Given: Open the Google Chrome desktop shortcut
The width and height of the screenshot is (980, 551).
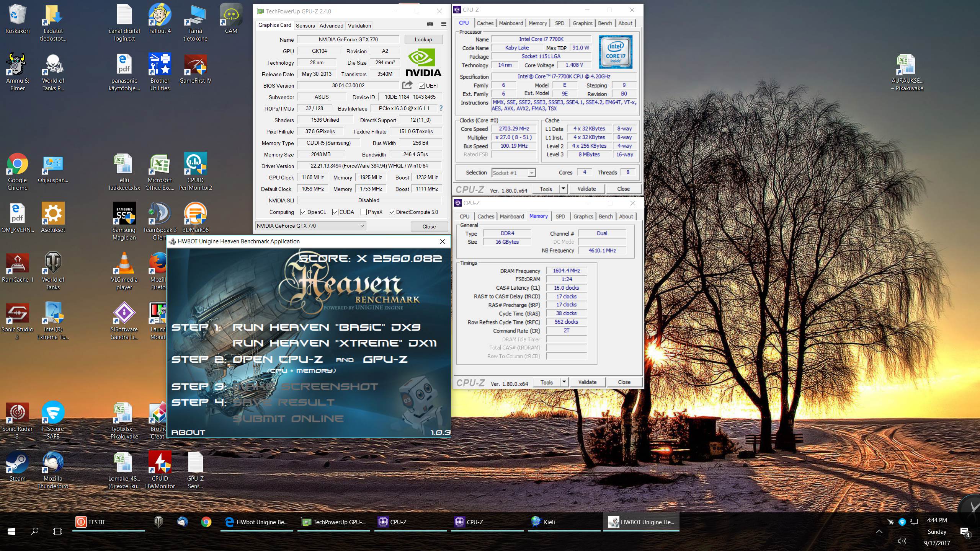Looking at the screenshot, I should [x=17, y=172].
